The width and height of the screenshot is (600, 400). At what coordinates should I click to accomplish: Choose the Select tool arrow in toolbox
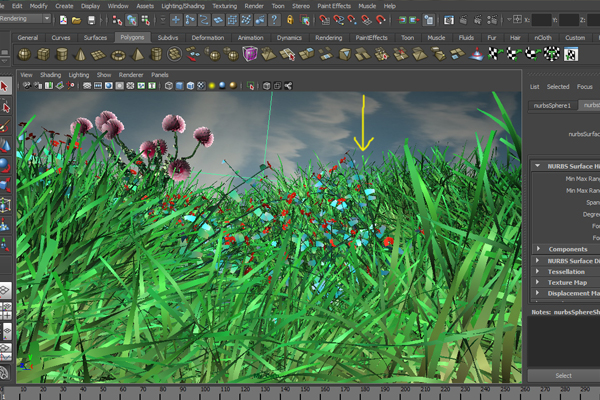(5, 87)
